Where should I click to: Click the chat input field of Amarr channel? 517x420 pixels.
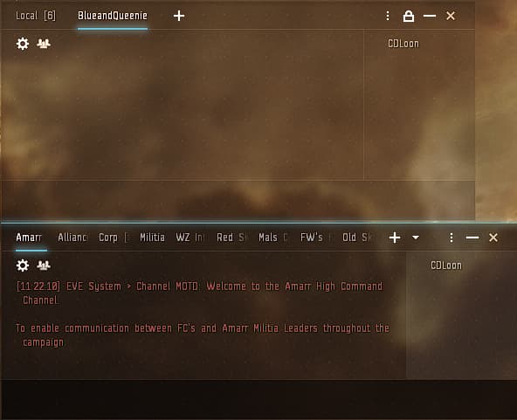pyautogui.click(x=258, y=399)
